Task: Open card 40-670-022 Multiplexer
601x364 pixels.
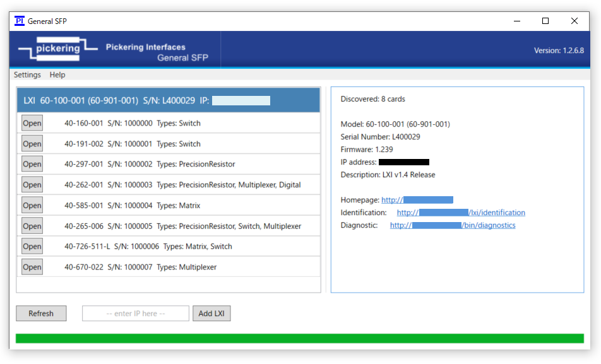Action: point(32,267)
